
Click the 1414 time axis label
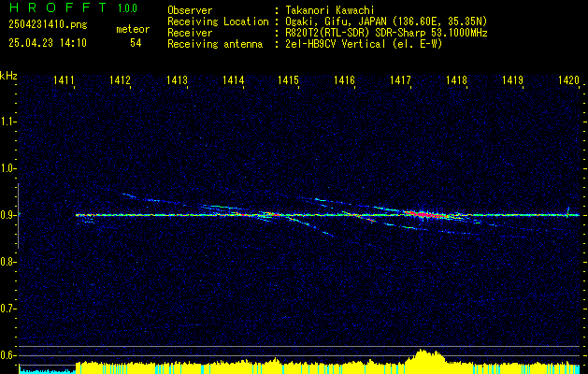click(233, 79)
